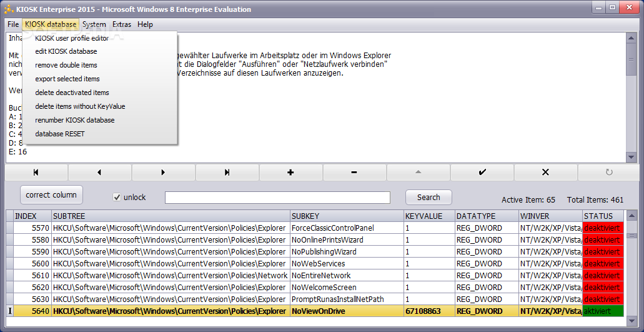The width and height of the screenshot is (644, 332).
Task: Click the KIOSK Enterprise title bar app icon
Action: [x=8, y=9]
